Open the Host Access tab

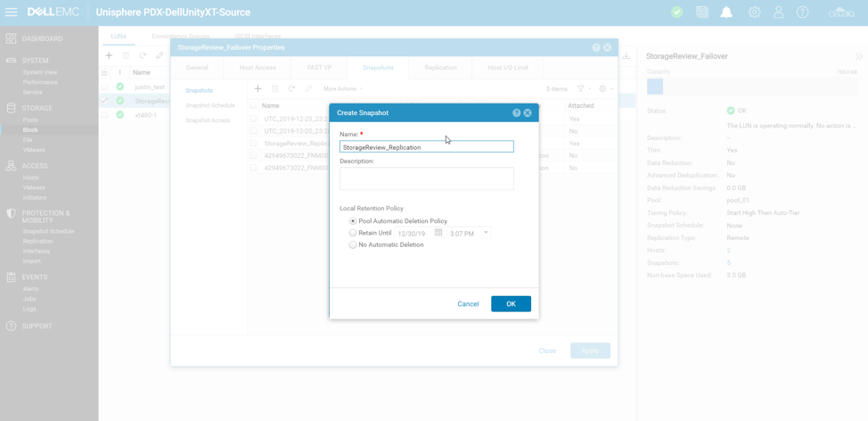258,68
